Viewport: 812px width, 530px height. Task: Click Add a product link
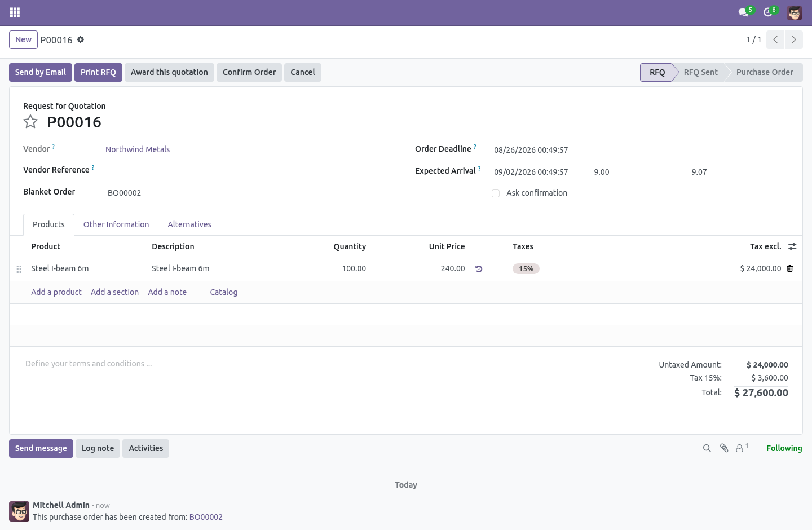(56, 292)
